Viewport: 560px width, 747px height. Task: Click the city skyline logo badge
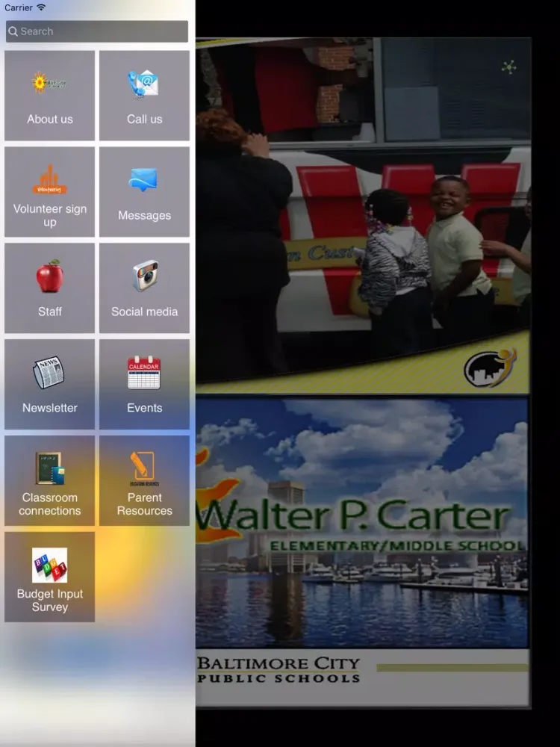491,368
